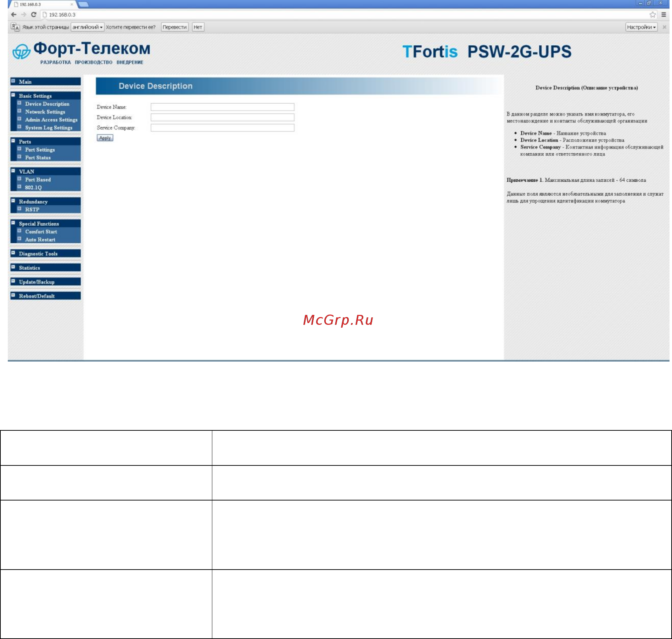Open Auto Restart page
Screen dimensions: 672x639
pyautogui.click(x=40, y=239)
